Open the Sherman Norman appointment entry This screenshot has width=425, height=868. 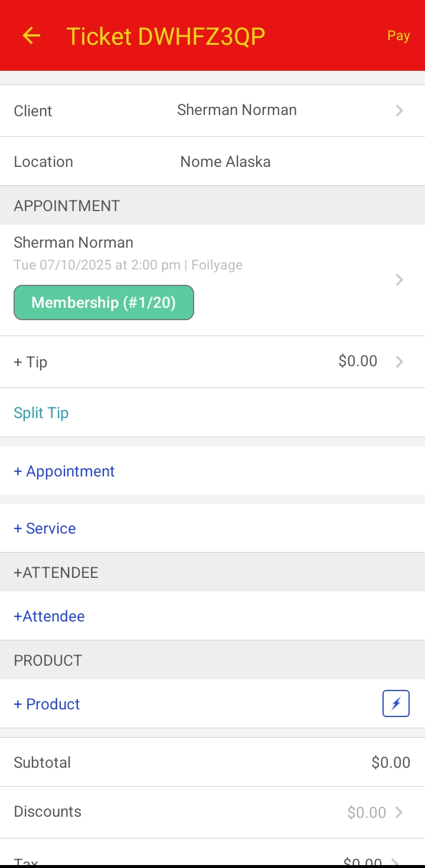[212, 280]
